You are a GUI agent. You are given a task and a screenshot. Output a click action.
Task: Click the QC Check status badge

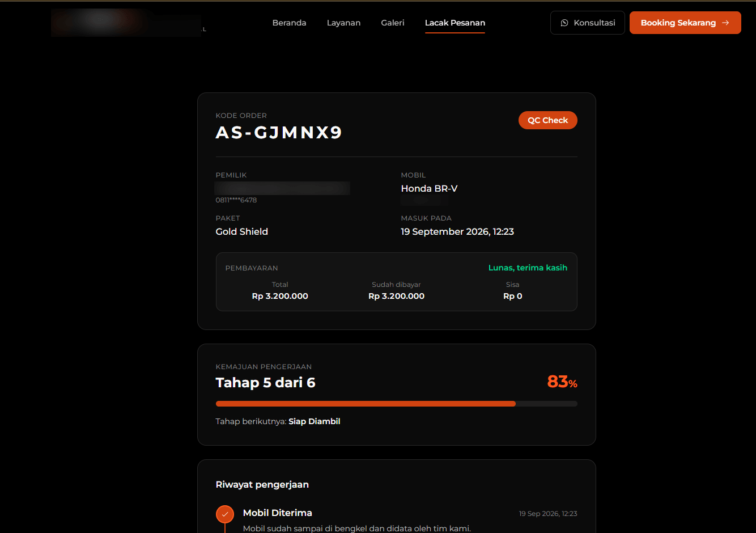click(x=548, y=120)
